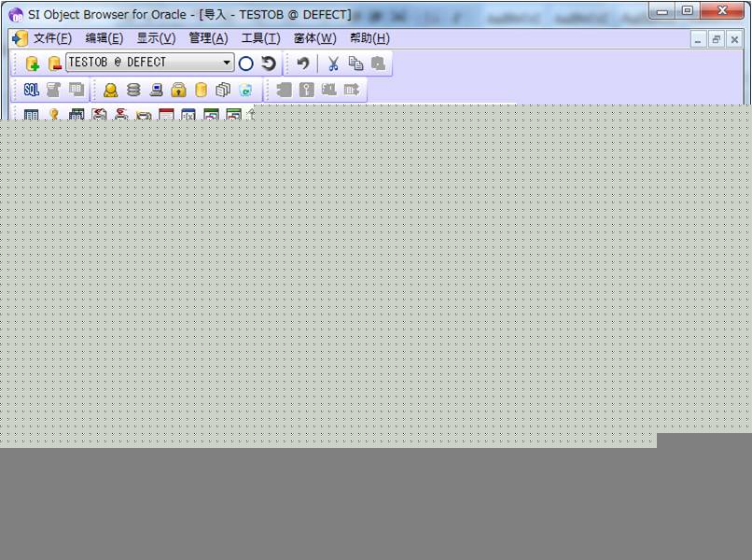Click the gray table export arrow icon
752x560 pixels.
352,90
